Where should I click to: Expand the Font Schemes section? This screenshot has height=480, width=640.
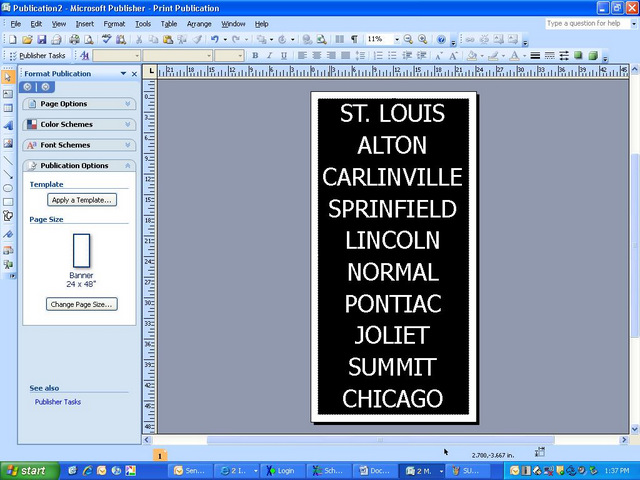coord(79,145)
